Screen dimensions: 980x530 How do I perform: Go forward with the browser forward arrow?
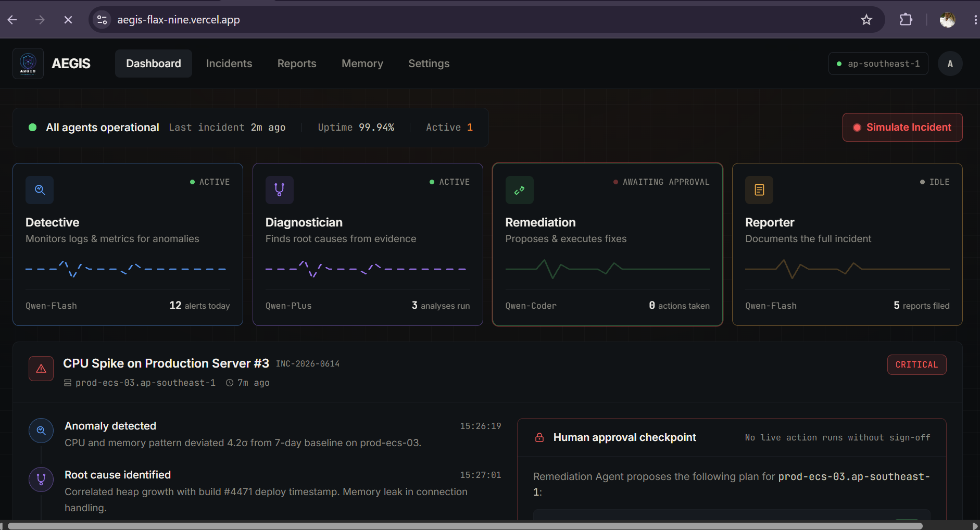pos(40,20)
